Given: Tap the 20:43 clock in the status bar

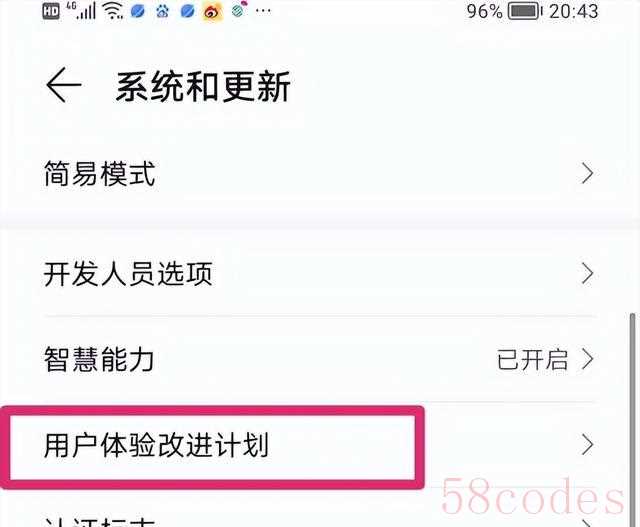Looking at the screenshot, I should [573, 11].
